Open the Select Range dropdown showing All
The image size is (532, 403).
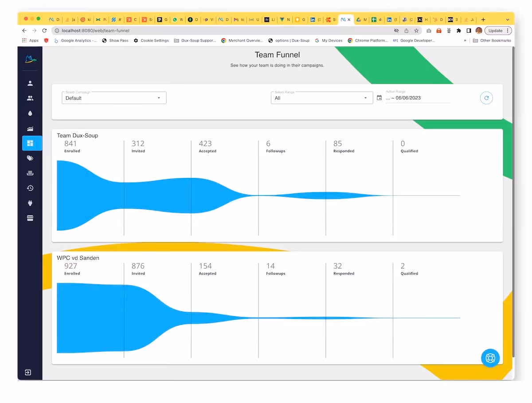(x=322, y=98)
